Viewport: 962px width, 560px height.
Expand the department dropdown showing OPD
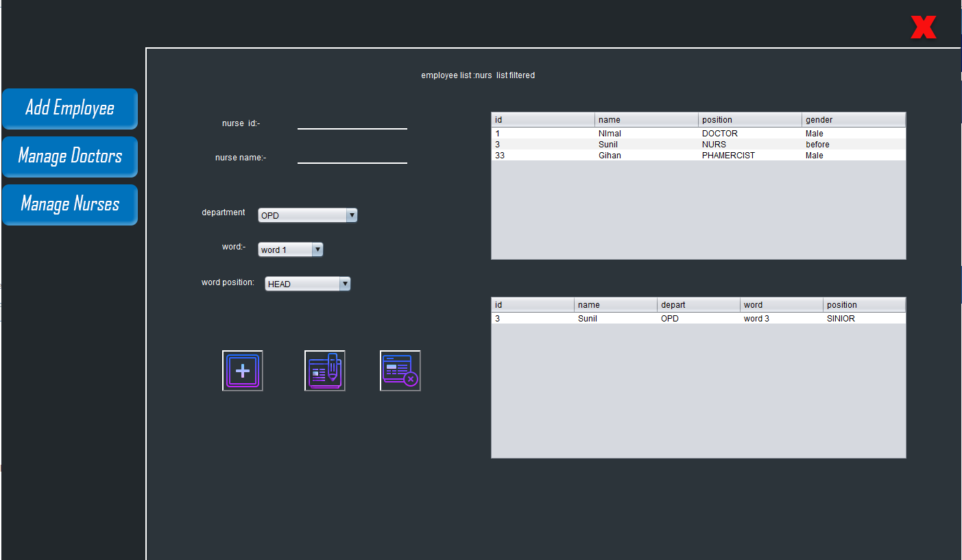point(308,215)
